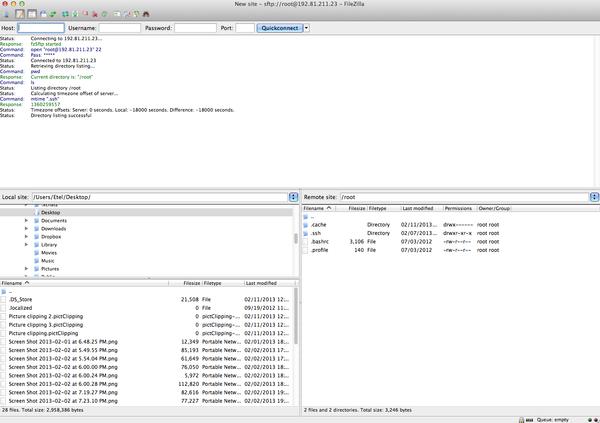600x423 pixels.
Task: Open the Site Manager icon
Action: 6,14
